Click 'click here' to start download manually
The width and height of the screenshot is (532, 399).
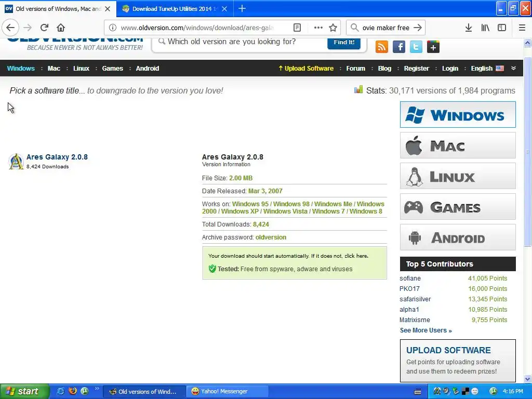[x=356, y=256]
